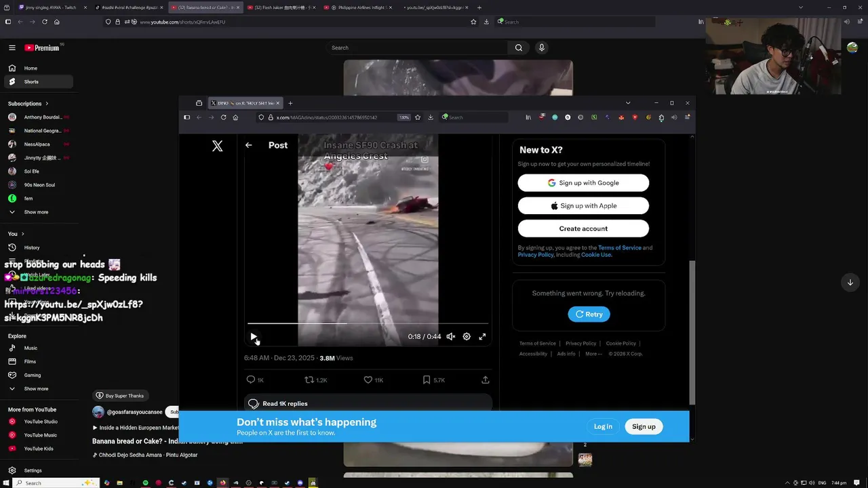The image size is (868, 488).
Task: Open the Windows Start button
Action: (7, 483)
